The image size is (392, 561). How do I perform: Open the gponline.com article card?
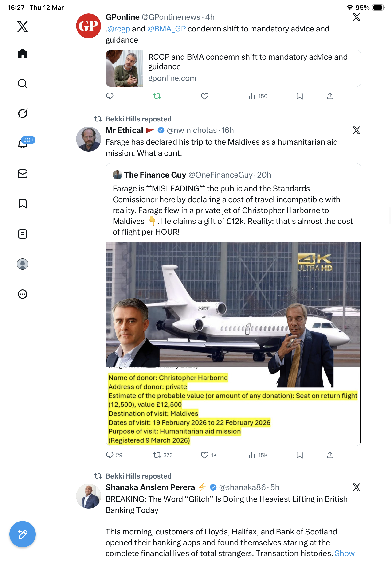point(233,68)
